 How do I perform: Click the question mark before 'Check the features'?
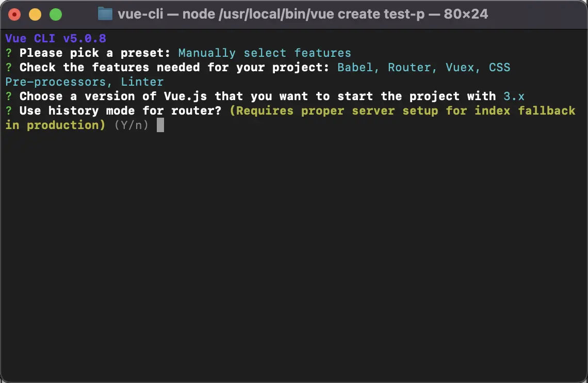click(9, 68)
